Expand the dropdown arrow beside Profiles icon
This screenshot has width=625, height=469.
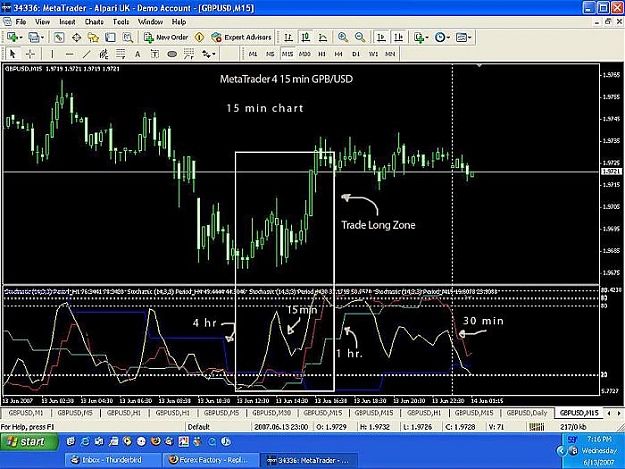42,38
